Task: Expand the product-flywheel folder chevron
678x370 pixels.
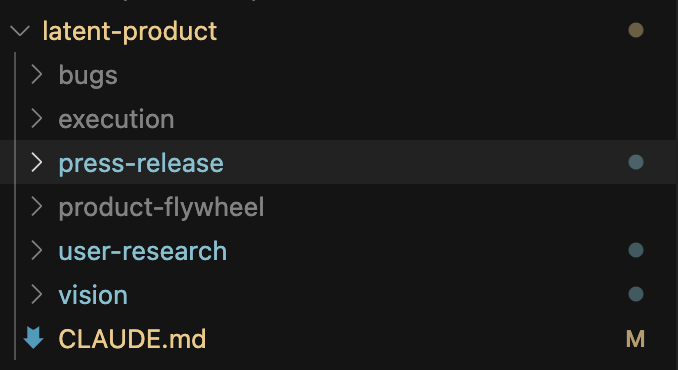Action: click(37, 207)
